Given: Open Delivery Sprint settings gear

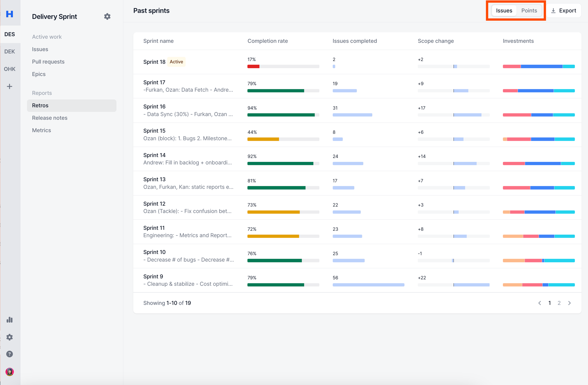Looking at the screenshot, I should tap(107, 17).
